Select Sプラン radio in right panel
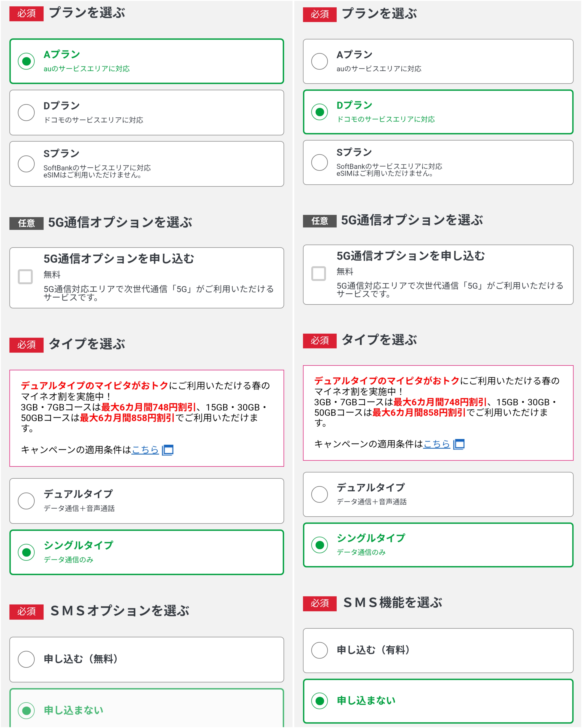 [x=320, y=162]
